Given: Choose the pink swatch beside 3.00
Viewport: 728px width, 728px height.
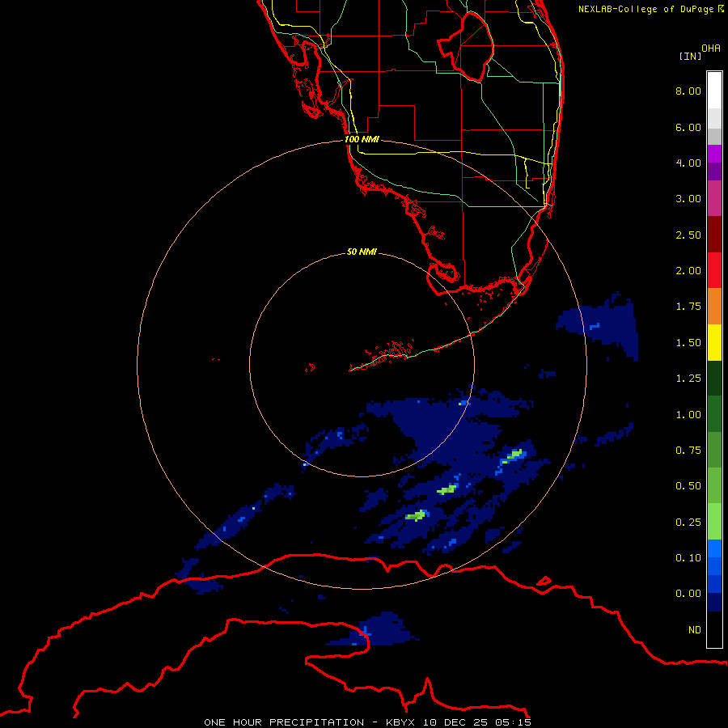Looking at the screenshot, I should tap(714, 198).
